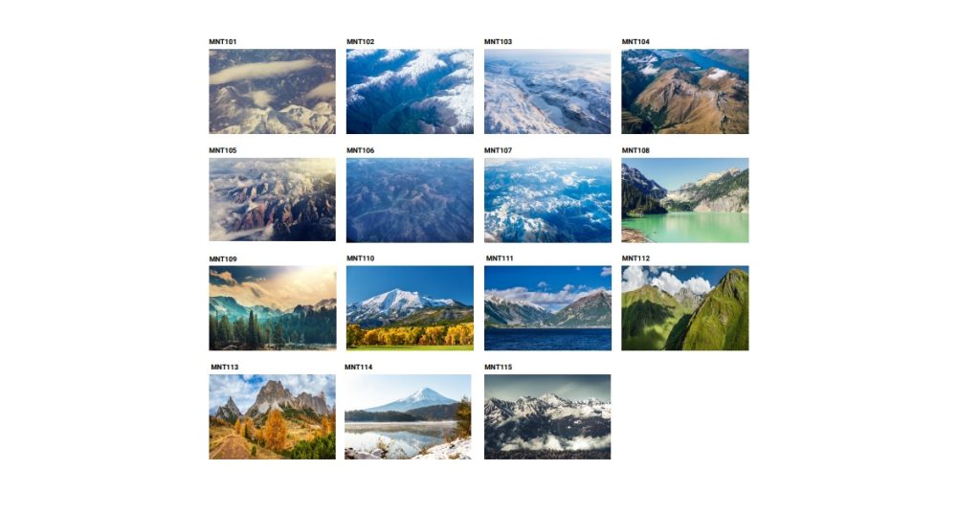Open the MNT107 aerial snow peaks photo
This screenshot has height=515, width=980.
coord(547,200)
